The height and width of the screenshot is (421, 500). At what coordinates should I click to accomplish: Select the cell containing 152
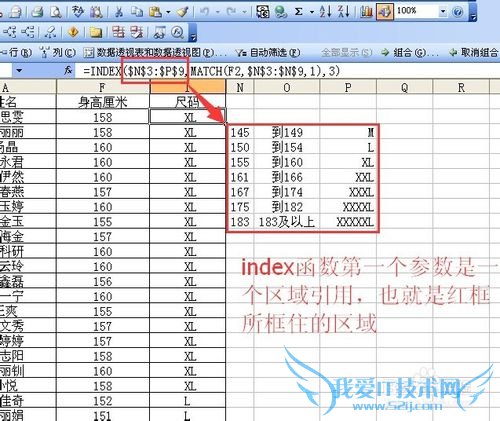(x=103, y=401)
